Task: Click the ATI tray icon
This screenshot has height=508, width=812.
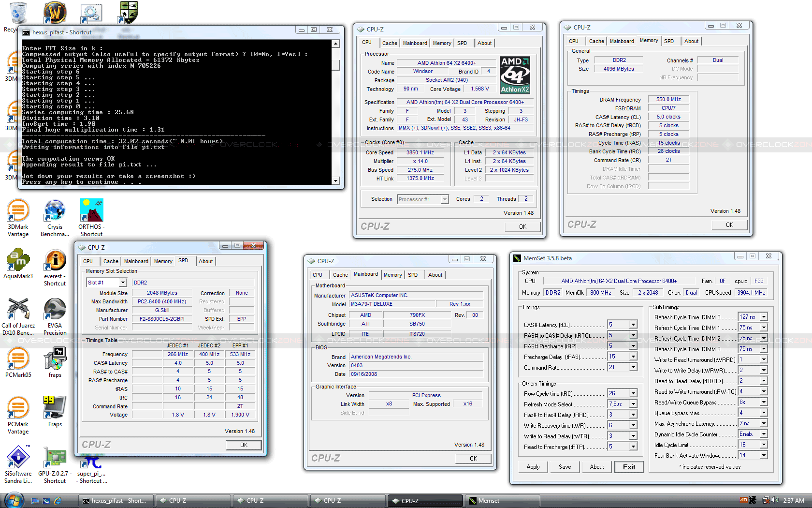Action: coord(744,500)
